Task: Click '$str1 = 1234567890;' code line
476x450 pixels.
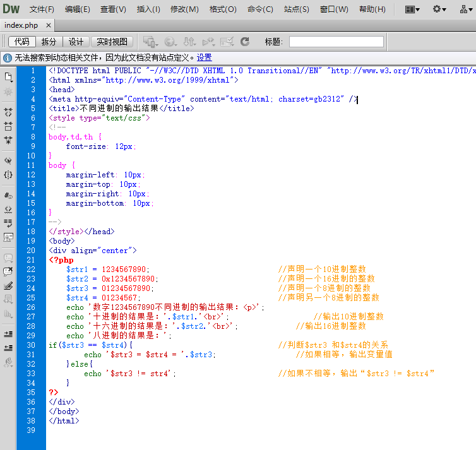Action: tap(108, 269)
